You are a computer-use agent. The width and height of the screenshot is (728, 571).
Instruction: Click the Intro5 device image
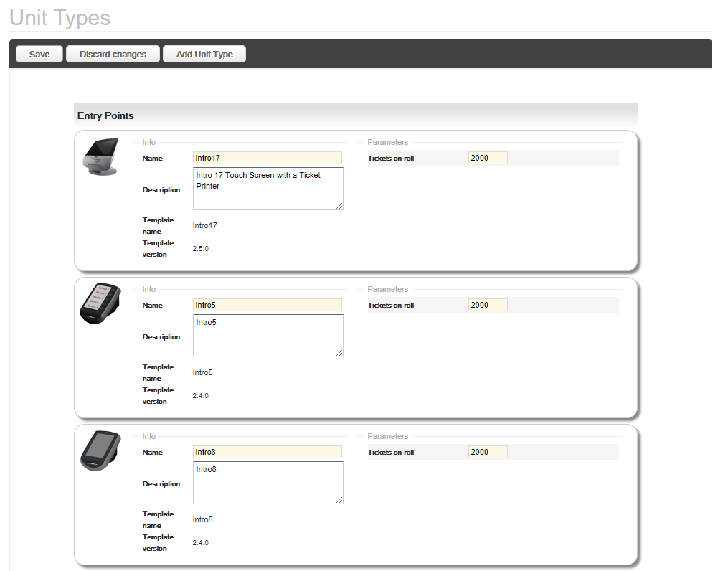pos(98,304)
